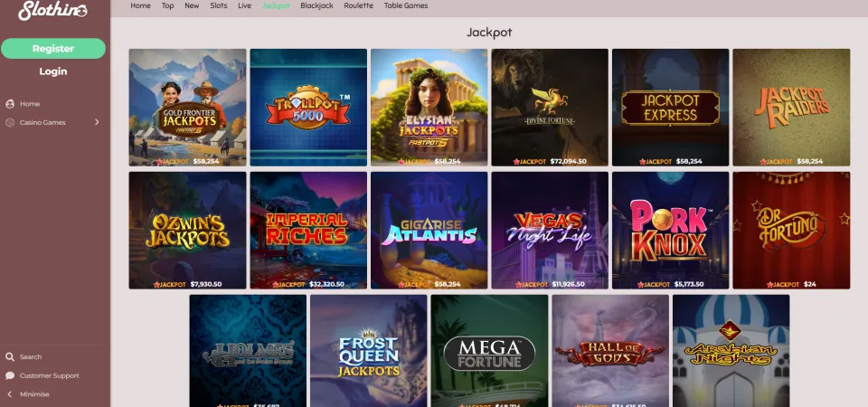
Task: Open Gold Frontier Jackpots game
Action: pos(188,108)
